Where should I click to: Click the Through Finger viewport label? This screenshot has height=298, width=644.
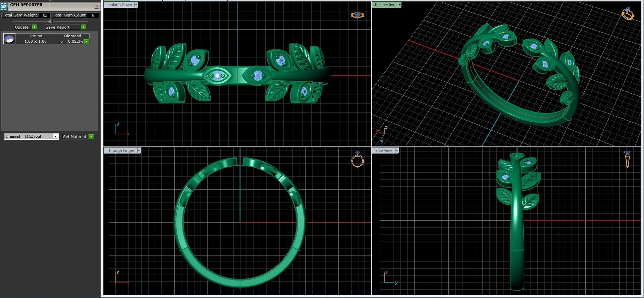coord(120,151)
